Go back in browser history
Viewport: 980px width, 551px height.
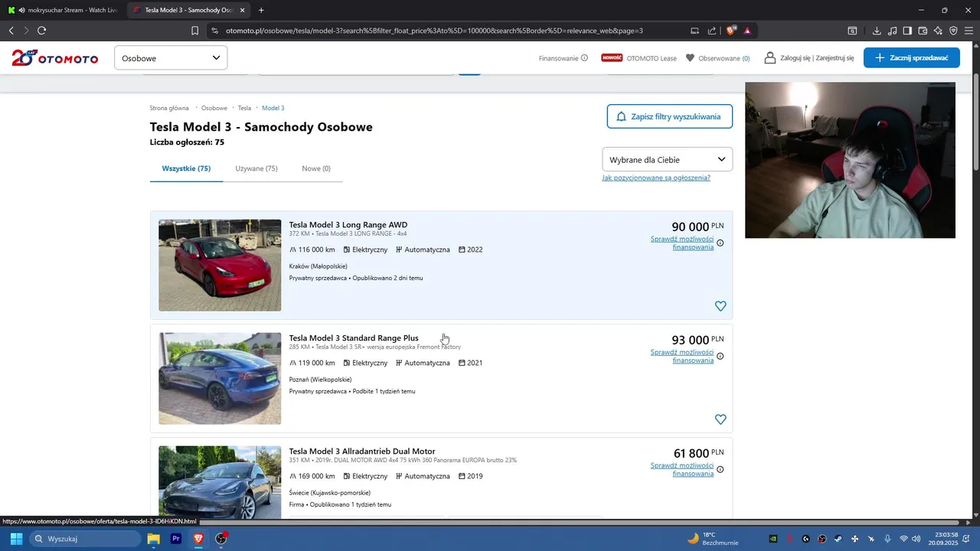click(11, 31)
